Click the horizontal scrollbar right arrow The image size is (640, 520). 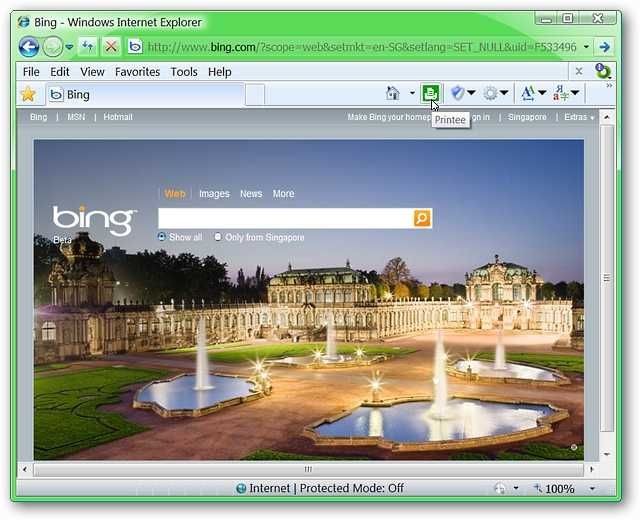coord(591,469)
